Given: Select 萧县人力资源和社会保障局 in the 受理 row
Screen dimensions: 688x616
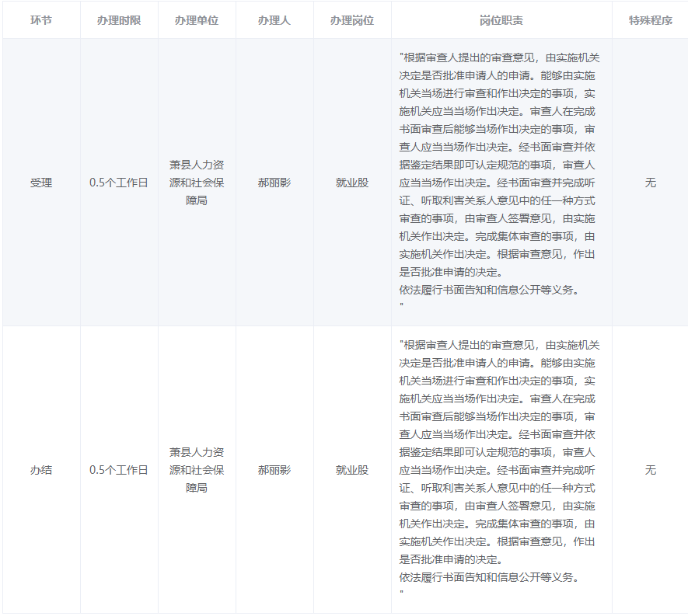Looking at the screenshot, I should [x=197, y=183].
